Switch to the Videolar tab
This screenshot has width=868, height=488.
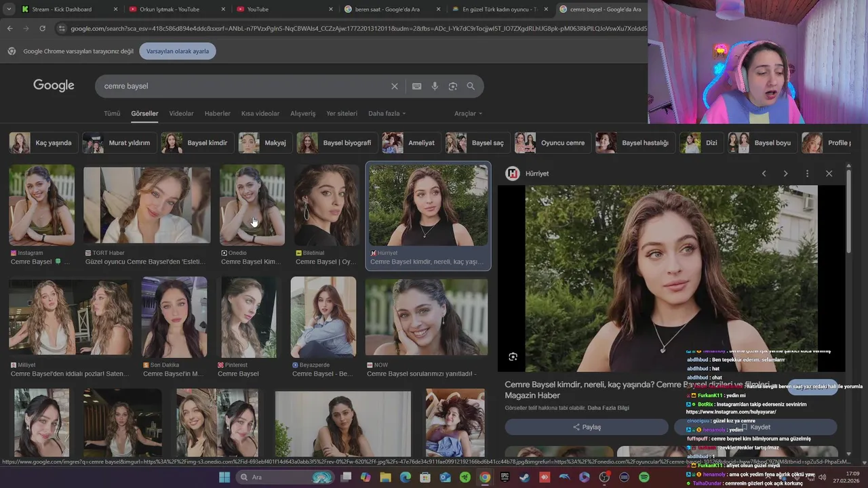tap(181, 113)
